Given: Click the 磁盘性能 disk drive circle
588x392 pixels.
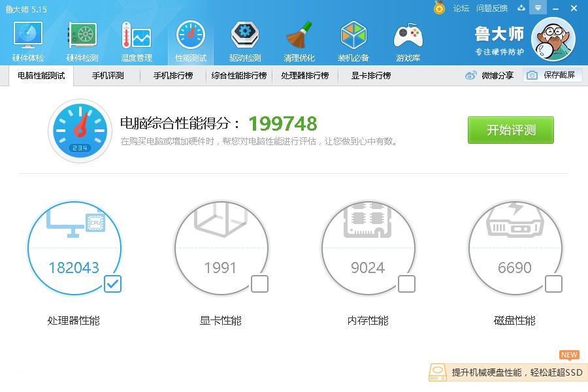Looking at the screenshot, I should [515, 248].
